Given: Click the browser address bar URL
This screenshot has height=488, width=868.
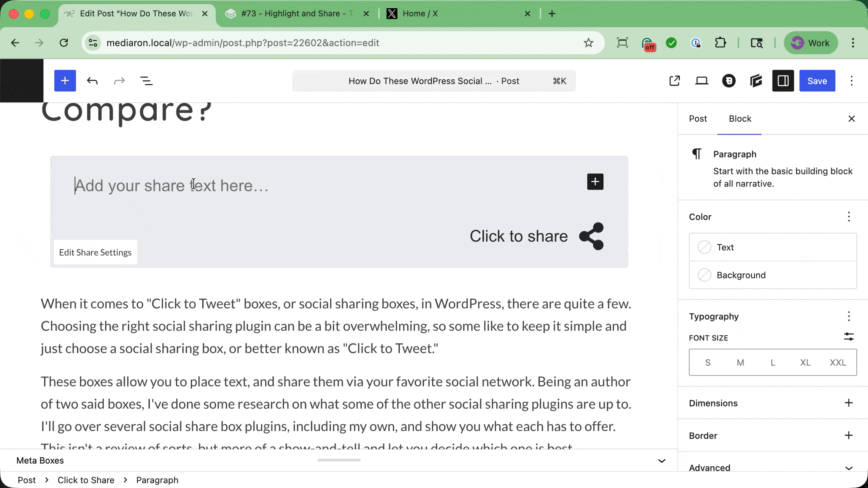Looking at the screenshot, I should (x=243, y=43).
